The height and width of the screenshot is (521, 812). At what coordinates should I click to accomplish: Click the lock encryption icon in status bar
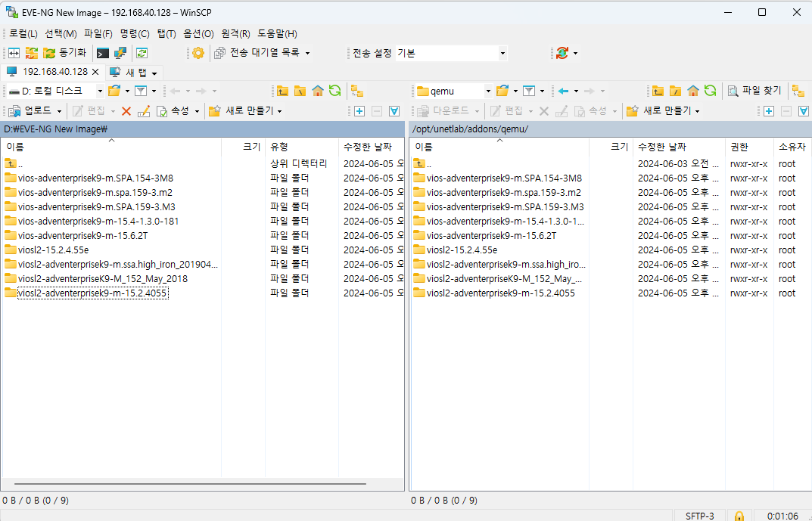pos(739,516)
